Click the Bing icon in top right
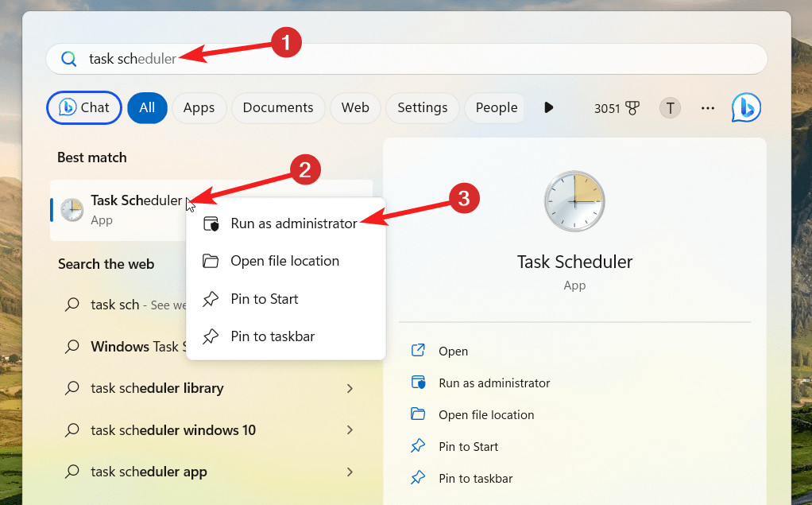The width and height of the screenshot is (812, 505). (746, 107)
